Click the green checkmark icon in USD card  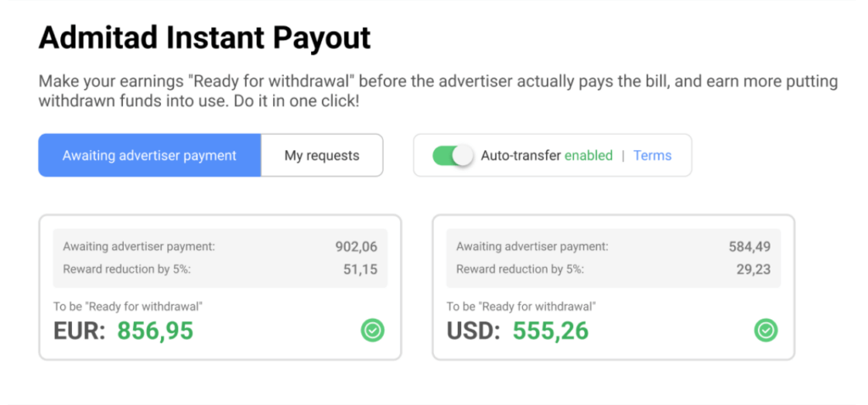pos(766,330)
